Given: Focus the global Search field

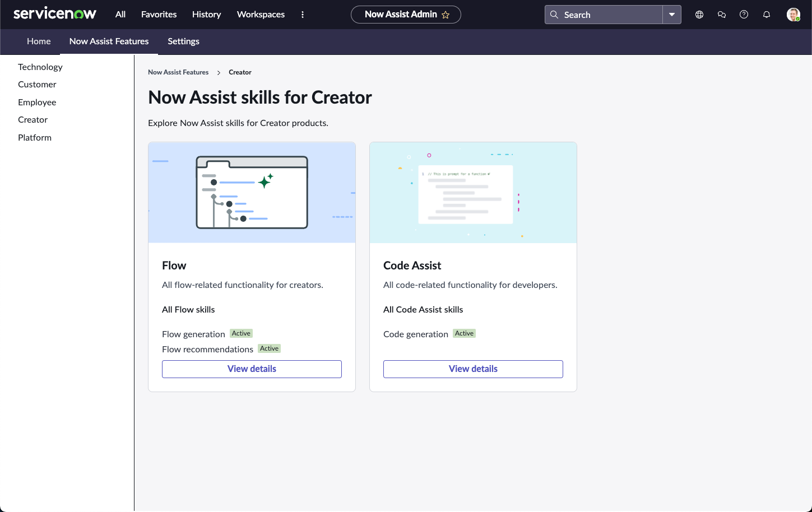Looking at the screenshot, I should [x=604, y=15].
